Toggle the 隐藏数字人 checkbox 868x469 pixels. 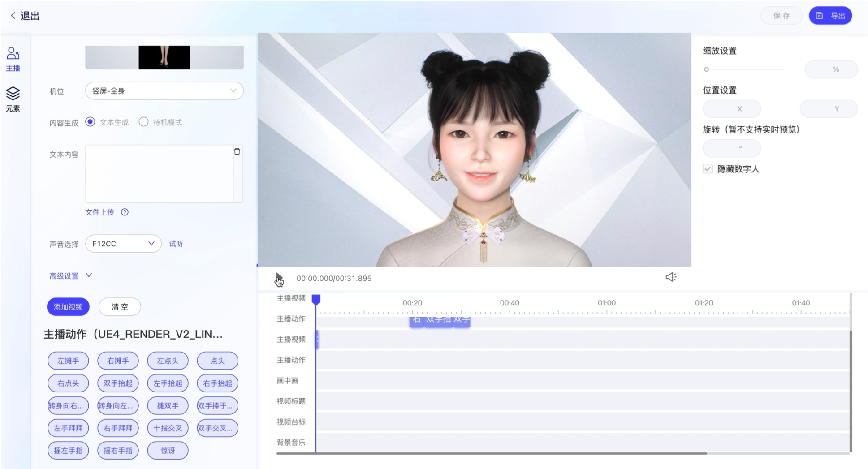click(708, 169)
